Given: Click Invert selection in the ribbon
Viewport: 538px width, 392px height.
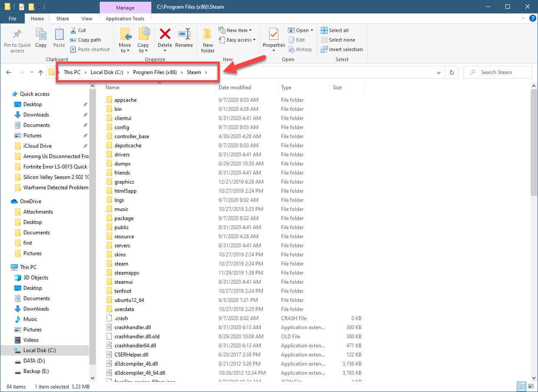Looking at the screenshot, I should coord(342,49).
